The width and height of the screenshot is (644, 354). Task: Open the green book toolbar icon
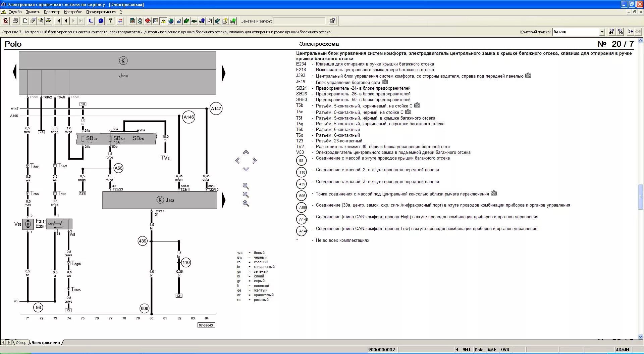point(186,21)
